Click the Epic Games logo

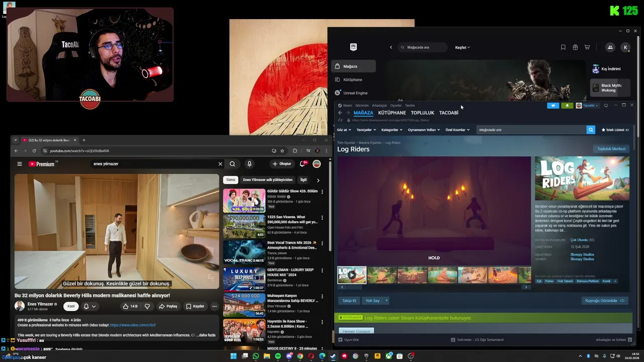click(x=353, y=47)
